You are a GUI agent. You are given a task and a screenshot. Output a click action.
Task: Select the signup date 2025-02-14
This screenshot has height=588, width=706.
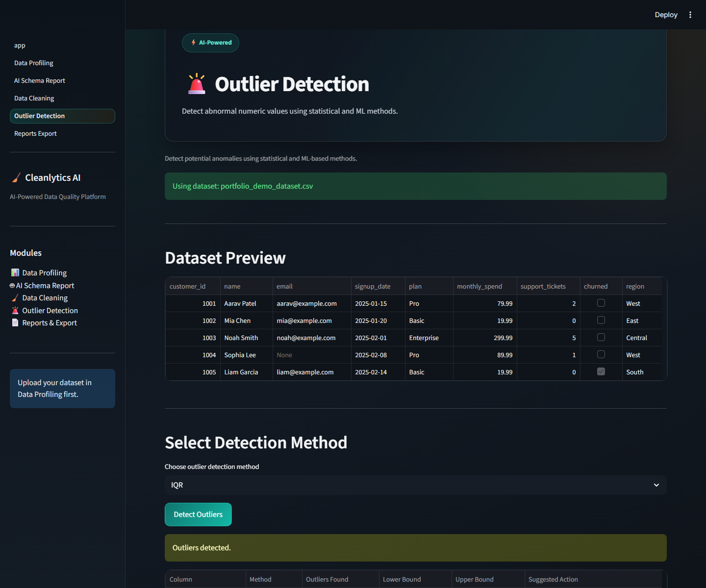(x=378, y=372)
